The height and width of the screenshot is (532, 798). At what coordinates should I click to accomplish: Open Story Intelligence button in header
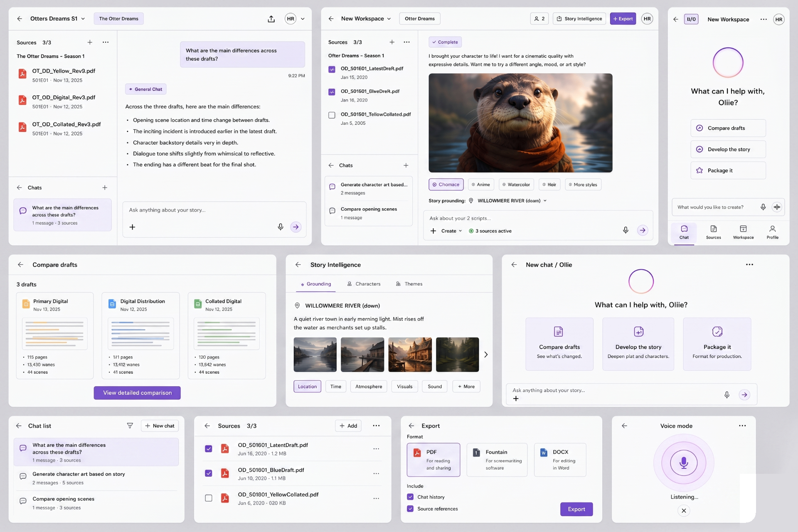click(x=579, y=19)
